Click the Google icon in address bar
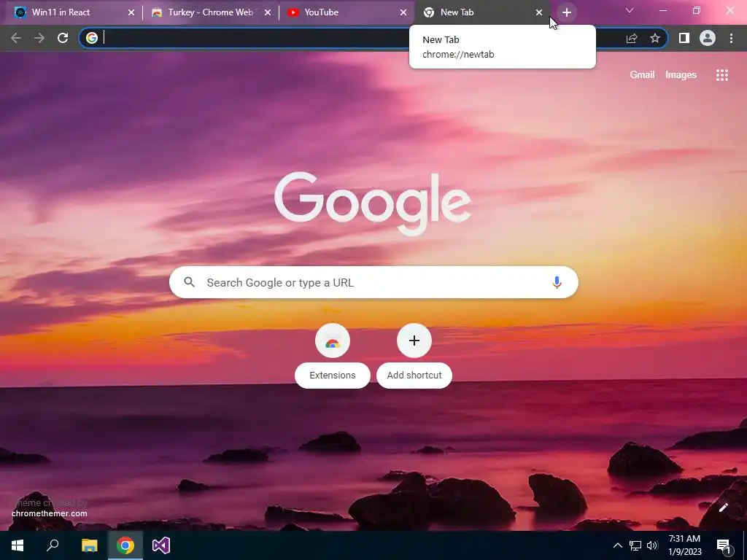747x560 pixels. point(92,38)
